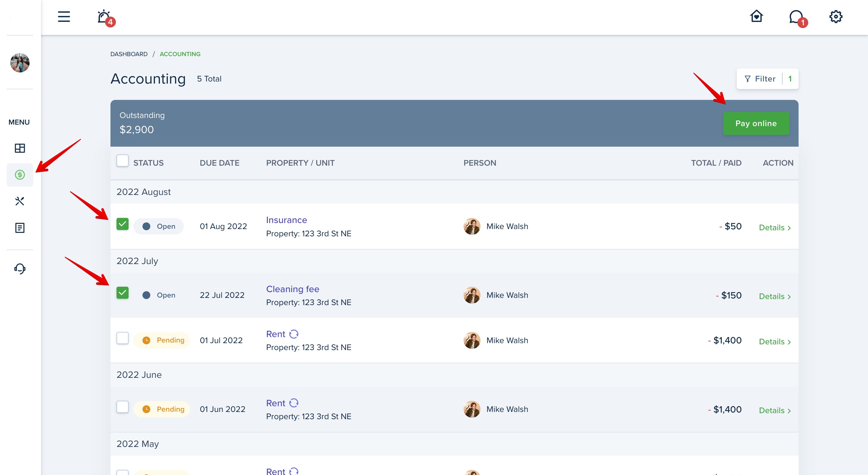Screen dimensions: 868x475
Task: Open the hamburger menu
Action: click(64, 17)
